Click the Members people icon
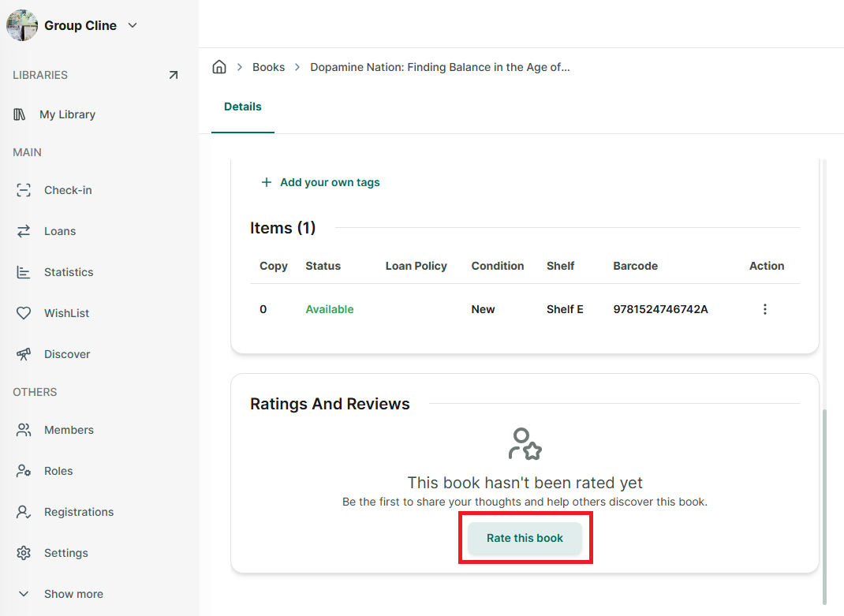This screenshot has width=844, height=616. pyautogui.click(x=24, y=430)
